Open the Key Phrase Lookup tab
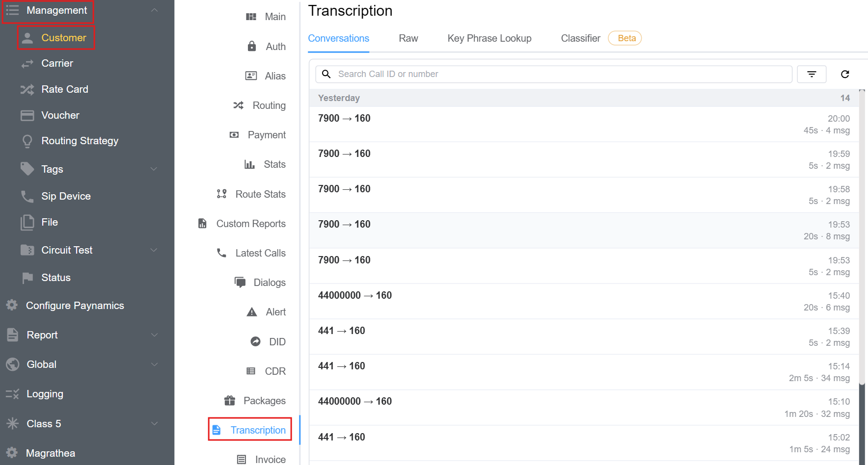 (x=489, y=38)
